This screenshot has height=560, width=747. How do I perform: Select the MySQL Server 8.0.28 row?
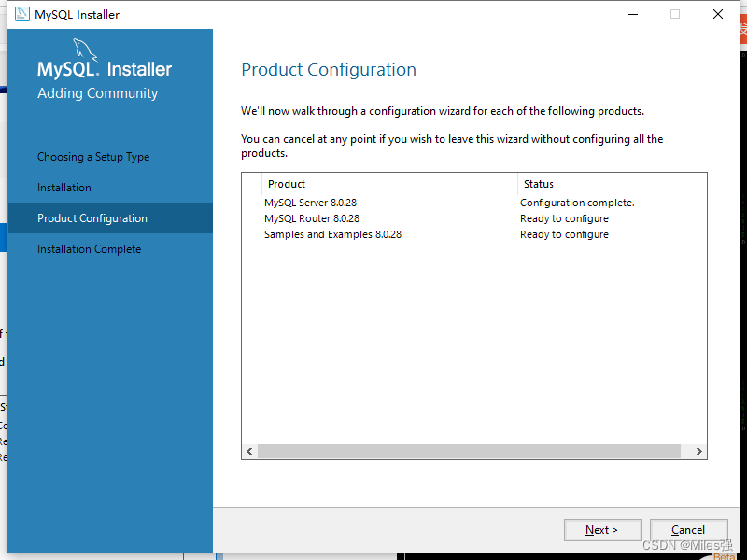[474, 203]
